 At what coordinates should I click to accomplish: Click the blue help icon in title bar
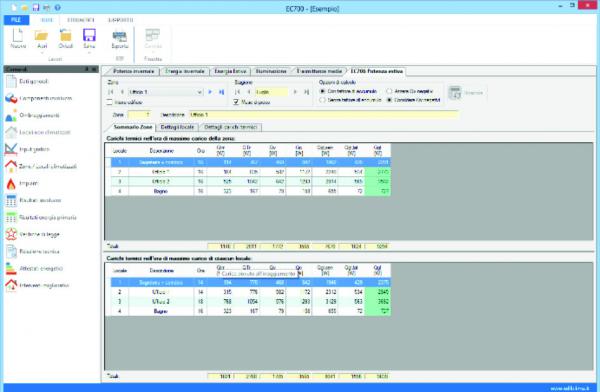click(x=57, y=7)
